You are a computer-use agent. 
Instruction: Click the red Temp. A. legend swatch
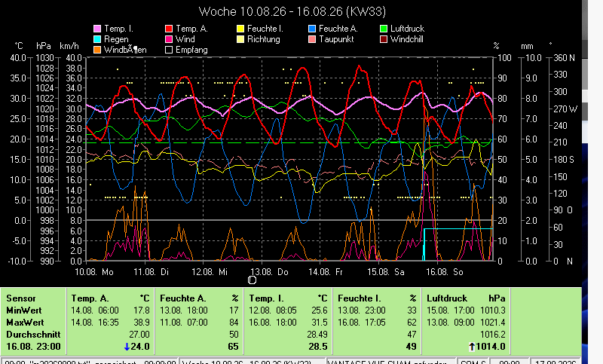pos(168,29)
